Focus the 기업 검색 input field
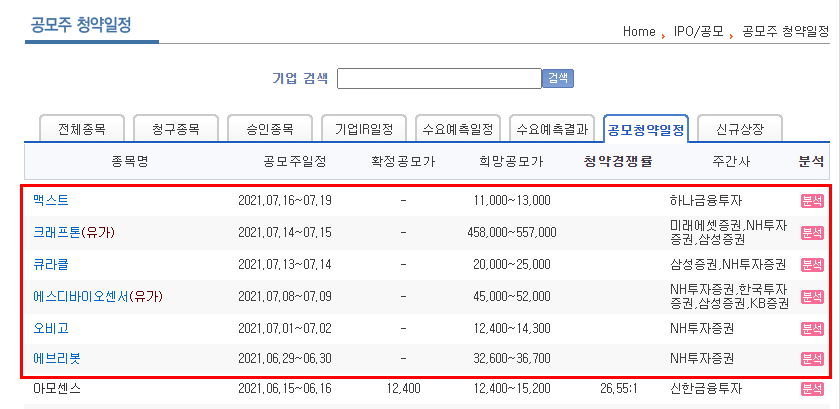840x409 pixels. 439,78
